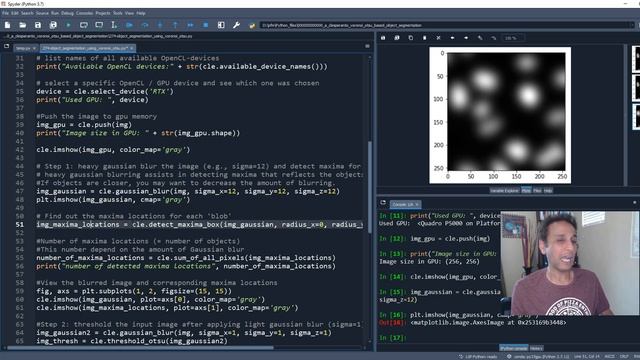Browse console tabs icon
The width and height of the screenshot is (640, 360).
tap(383, 202)
